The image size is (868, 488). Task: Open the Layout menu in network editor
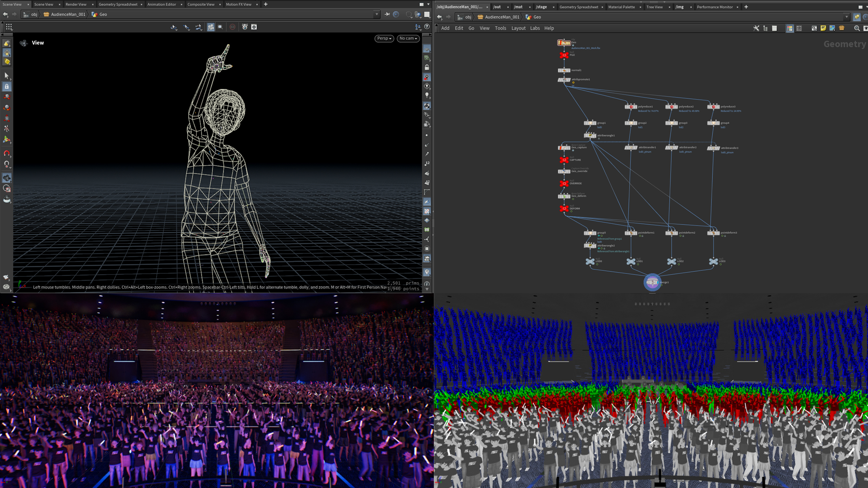click(518, 28)
